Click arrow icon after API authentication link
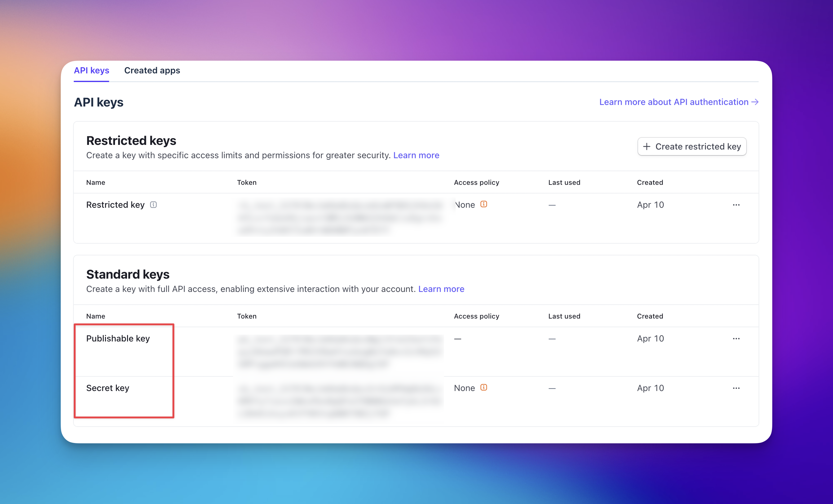833x504 pixels. pyautogui.click(x=755, y=102)
